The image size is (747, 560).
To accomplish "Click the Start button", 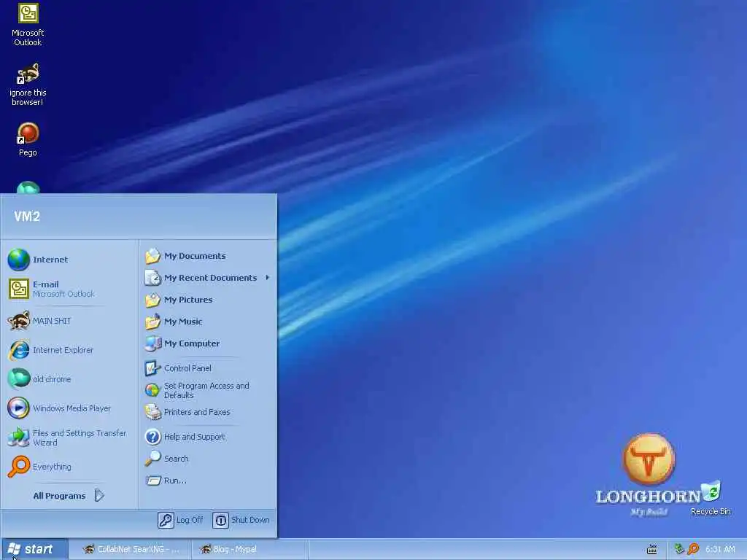I will tap(34, 549).
